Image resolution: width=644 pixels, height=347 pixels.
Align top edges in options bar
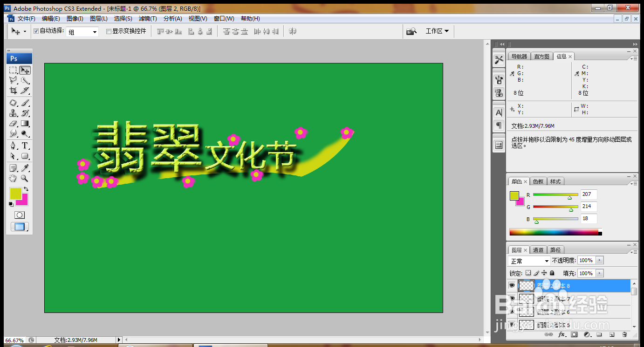coord(161,31)
